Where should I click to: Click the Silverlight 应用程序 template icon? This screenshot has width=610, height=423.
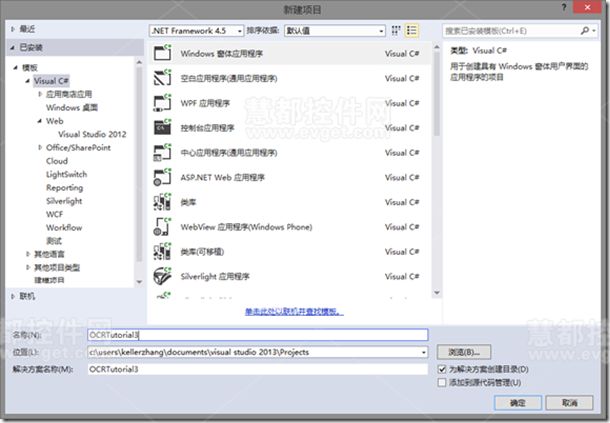pos(162,276)
